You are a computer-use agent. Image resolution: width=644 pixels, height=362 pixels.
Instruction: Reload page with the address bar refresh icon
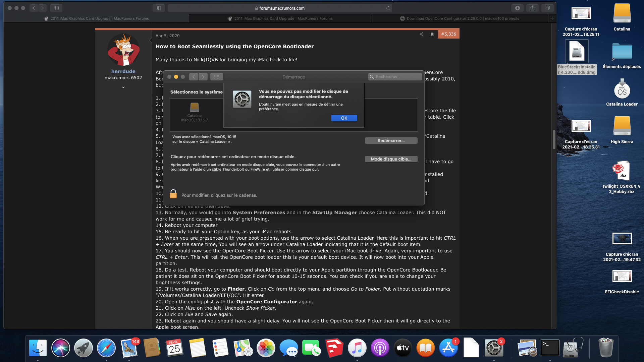pos(388,8)
